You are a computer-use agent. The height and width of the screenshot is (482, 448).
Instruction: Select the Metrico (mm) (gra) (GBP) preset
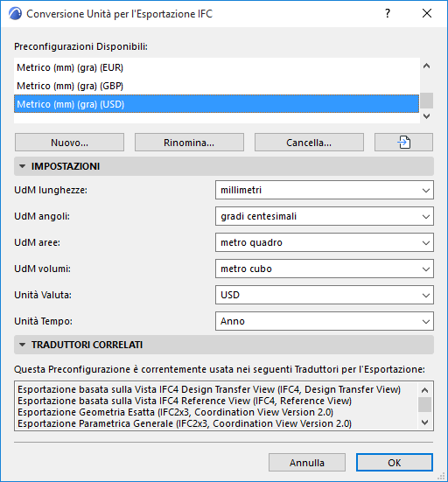coord(216,86)
